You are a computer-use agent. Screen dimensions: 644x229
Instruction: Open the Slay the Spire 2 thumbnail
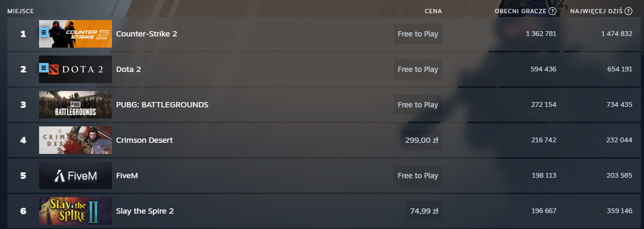tap(75, 211)
